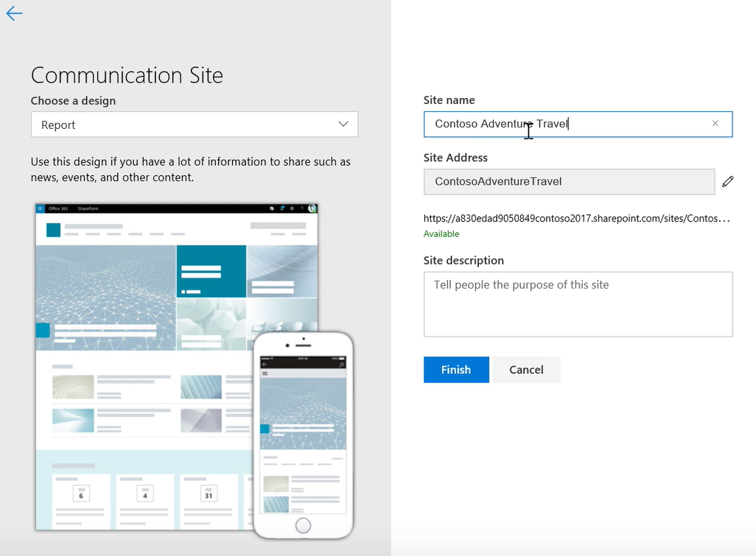This screenshot has width=756, height=556.
Task: Cancel the site creation
Action: coord(525,370)
